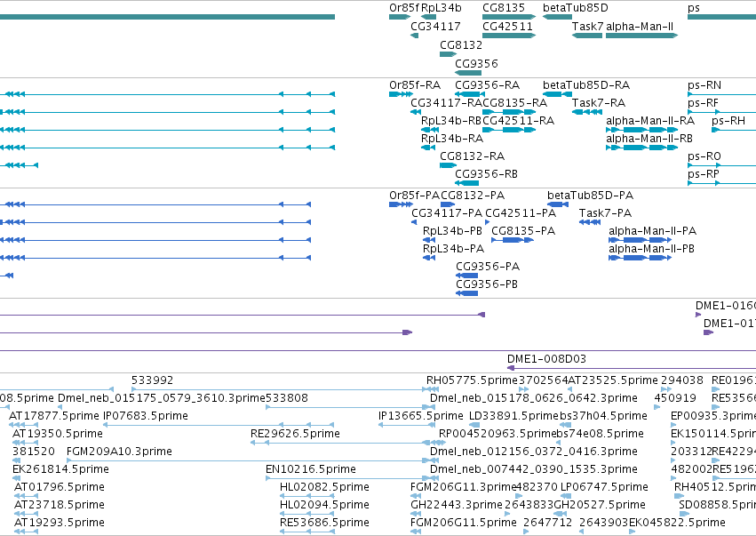
Task: Click the RpL34b-PB CDS label
Action: (x=452, y=231)
